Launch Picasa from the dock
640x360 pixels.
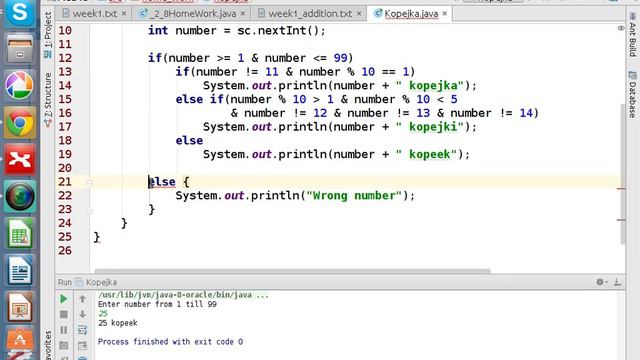click(x=19, y=85)
